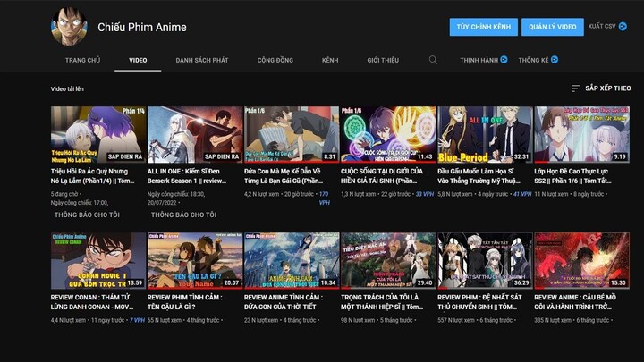Image resolution: width=644 pixels, height=362 pixels.
Task: Switch to the GIỚI THIỆU tab
Action: (383, 60)
